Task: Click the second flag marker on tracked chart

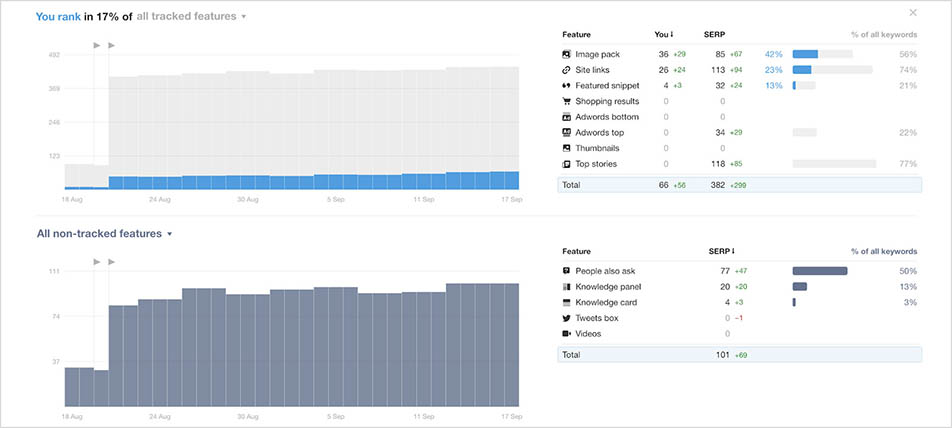Action: click(111, 45)
